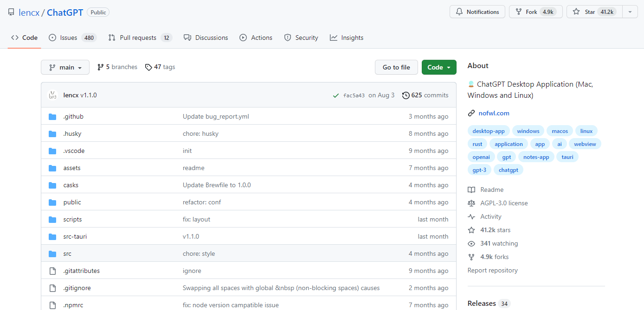Click the Star icon in header

point(576,12)
